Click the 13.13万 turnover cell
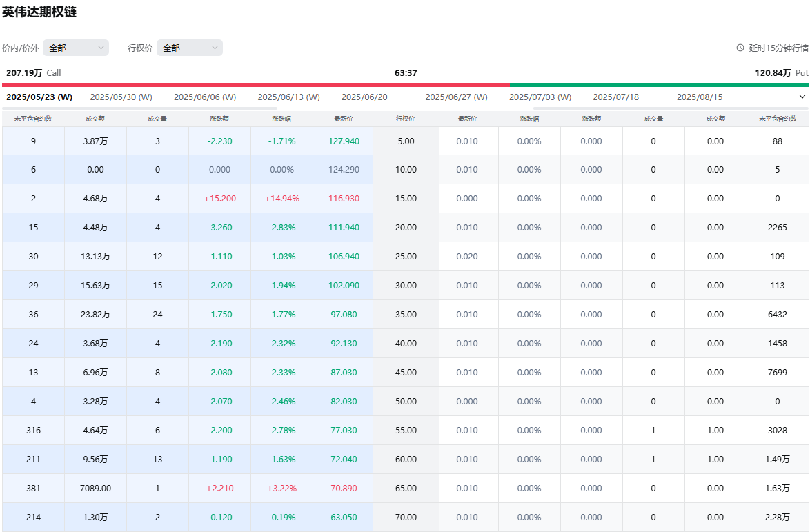The height and width of the screenshot is (532, 810). (95, 256)
